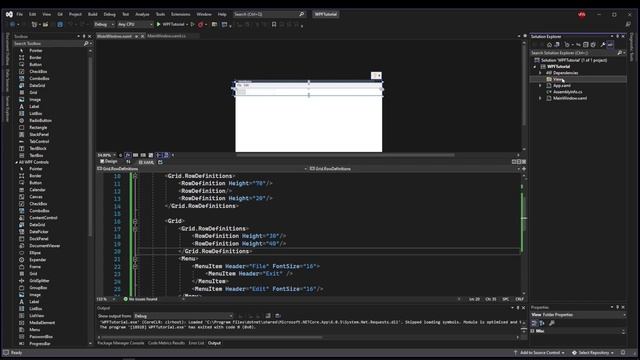Select AssemblyInfo.cs in Solution Explorer

click(567, 92)
